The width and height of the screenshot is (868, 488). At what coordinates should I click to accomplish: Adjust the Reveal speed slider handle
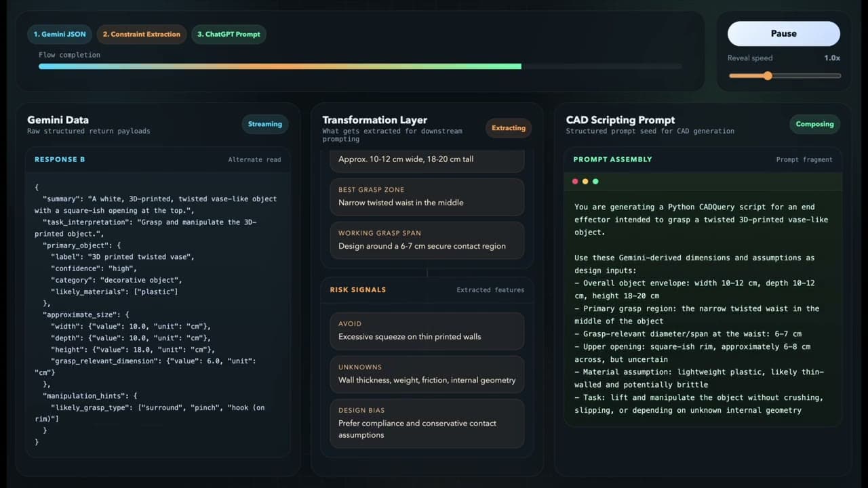pyautogui.click(x=768, y=76)
